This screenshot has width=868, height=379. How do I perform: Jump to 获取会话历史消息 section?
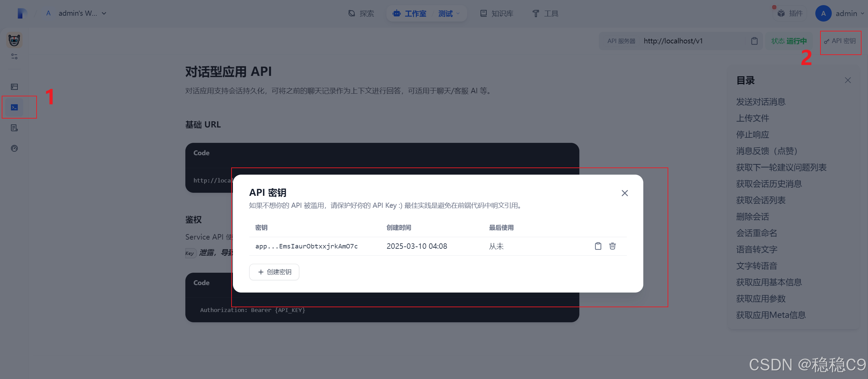[x=769, y=184]
